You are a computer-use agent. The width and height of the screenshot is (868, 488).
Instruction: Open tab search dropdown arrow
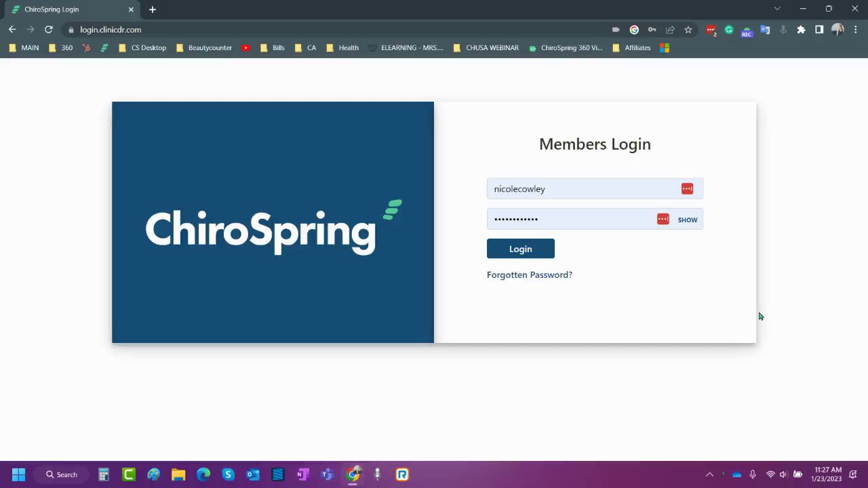coord(777,9)
